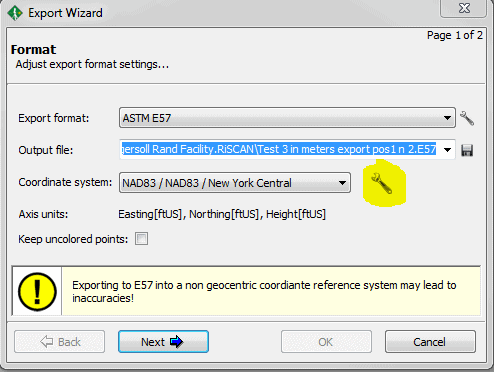494x372 pixels.
Task: Click the 'Exporting to E57' warning message text
Action: 264,291
